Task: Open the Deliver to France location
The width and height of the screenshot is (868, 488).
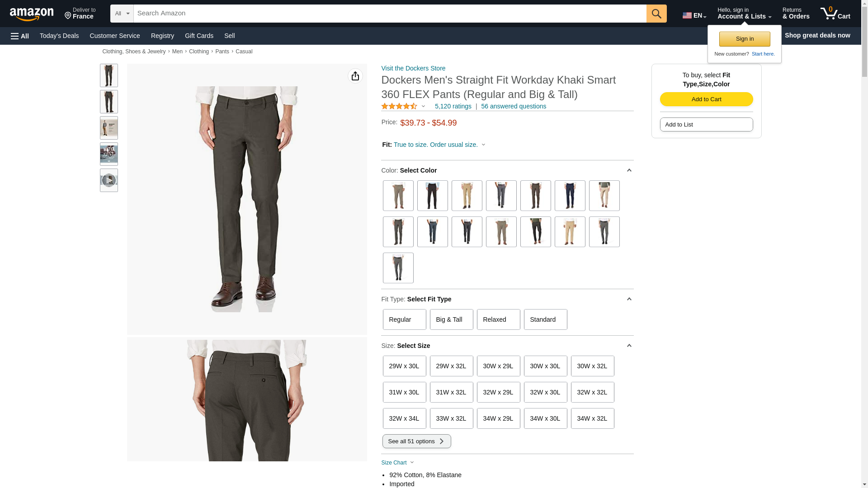Action: [x=80, y=14]
